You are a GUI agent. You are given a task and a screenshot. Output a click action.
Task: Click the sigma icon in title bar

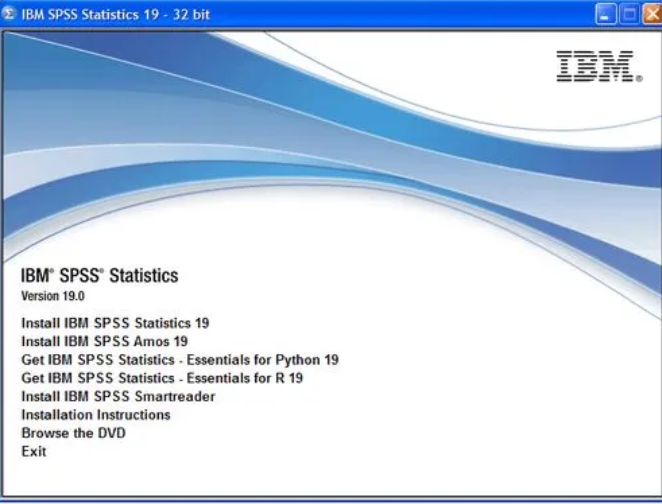[x=8, y=14]
